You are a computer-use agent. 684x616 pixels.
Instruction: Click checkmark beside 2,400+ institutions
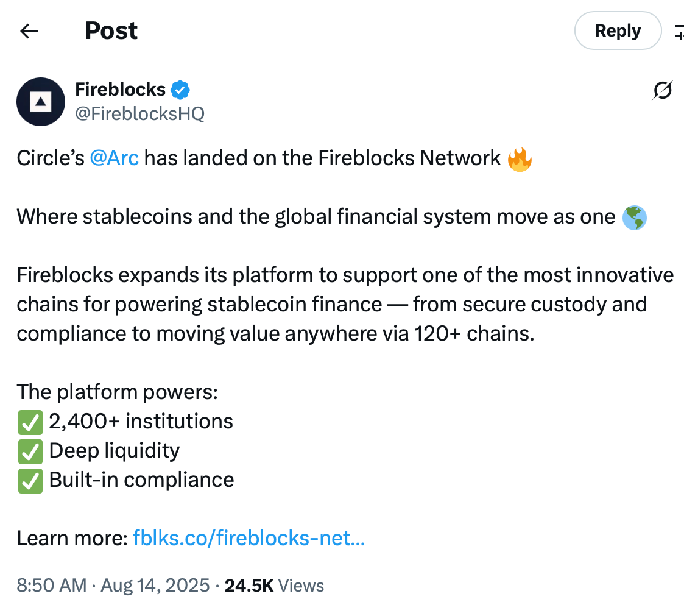30,422
